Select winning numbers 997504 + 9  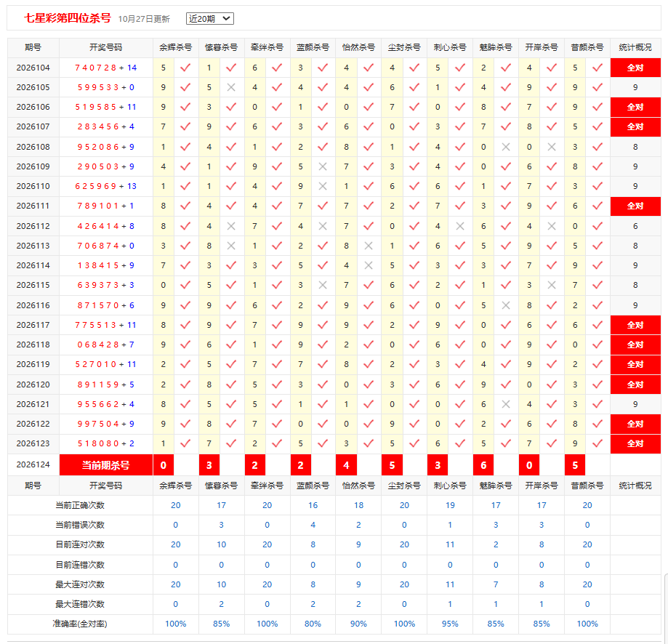pos(106,424)
